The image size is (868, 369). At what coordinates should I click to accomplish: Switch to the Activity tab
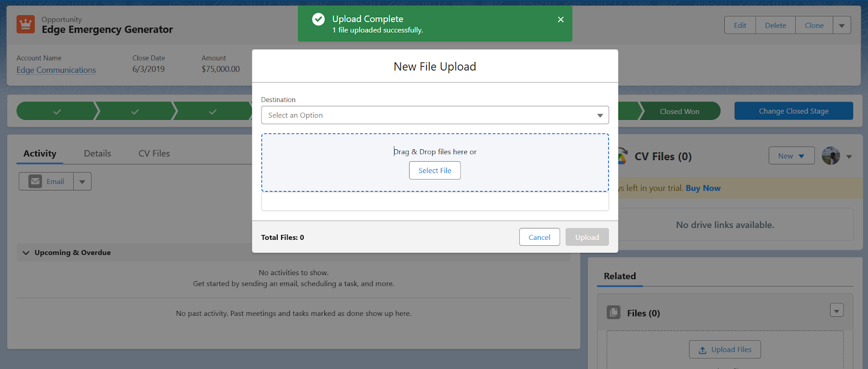40,154
